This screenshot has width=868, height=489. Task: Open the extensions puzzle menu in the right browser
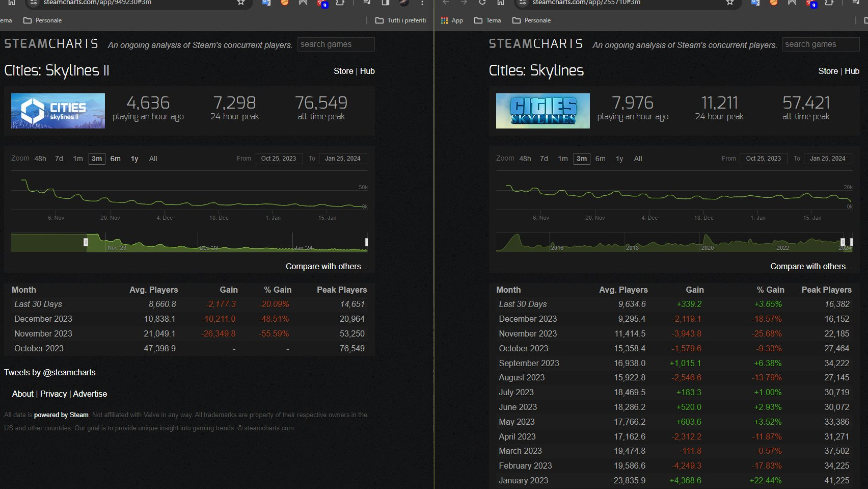[x=829, y=3]
